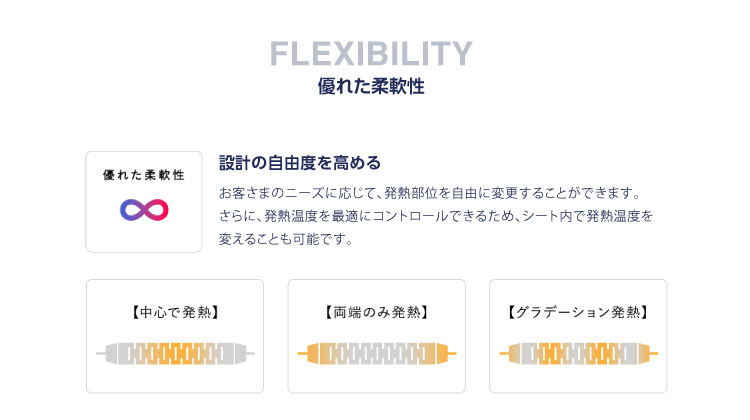Click the left orange end cap of both-ends diagram
This screenshot has height=420, width=750.
coord(313,354)
